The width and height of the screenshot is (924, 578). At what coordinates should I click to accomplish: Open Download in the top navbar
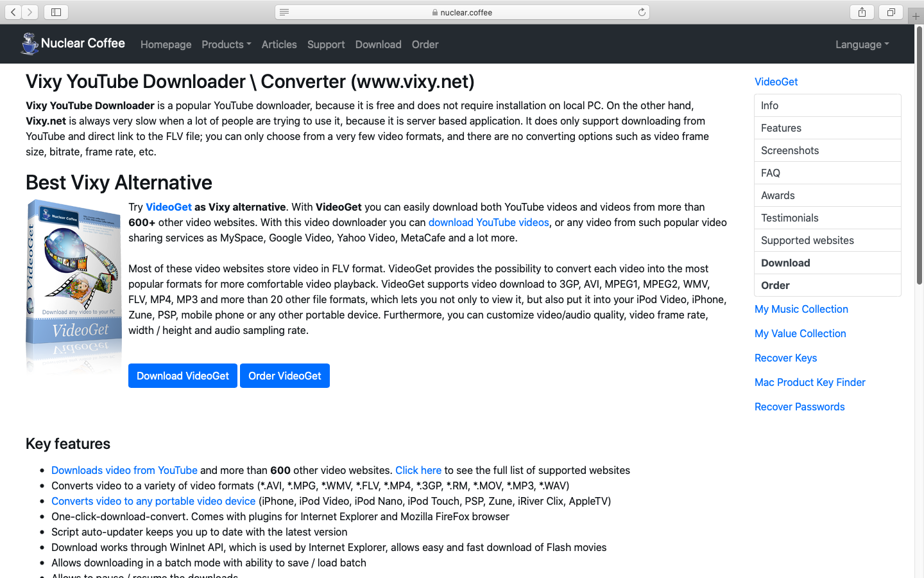coord(378,44)
